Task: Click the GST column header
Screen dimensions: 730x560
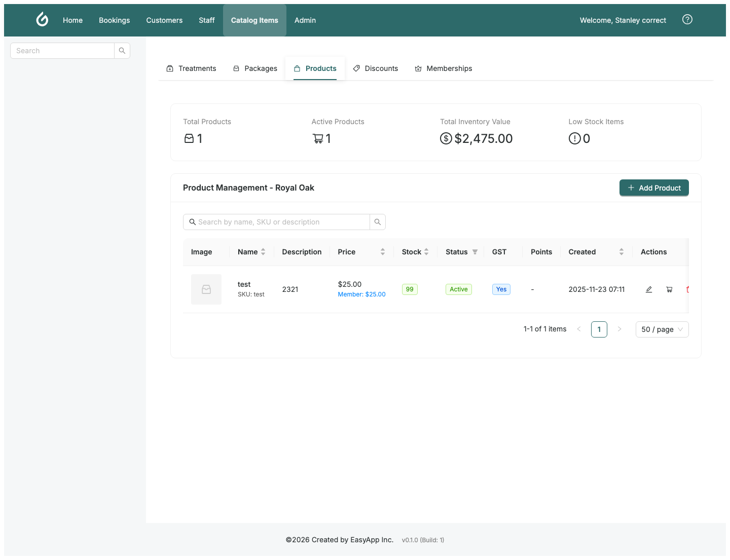Action: point(499,252)
